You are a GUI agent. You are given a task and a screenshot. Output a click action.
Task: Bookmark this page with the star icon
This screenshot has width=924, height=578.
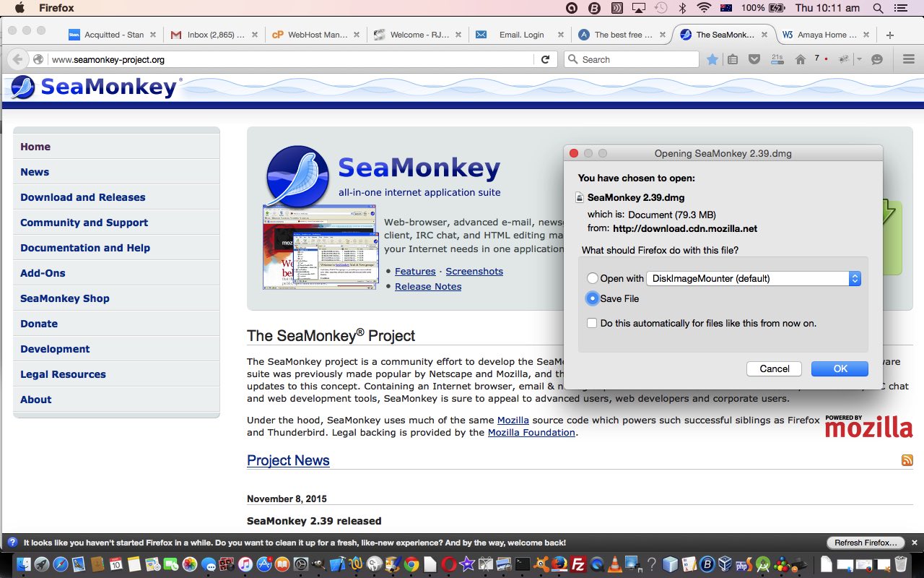(x=712, y=59)
